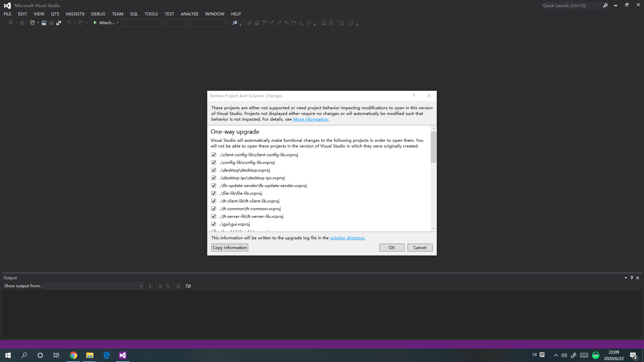Go to Next Message in Output window
The image size is (644, 362).
point(168,286)
